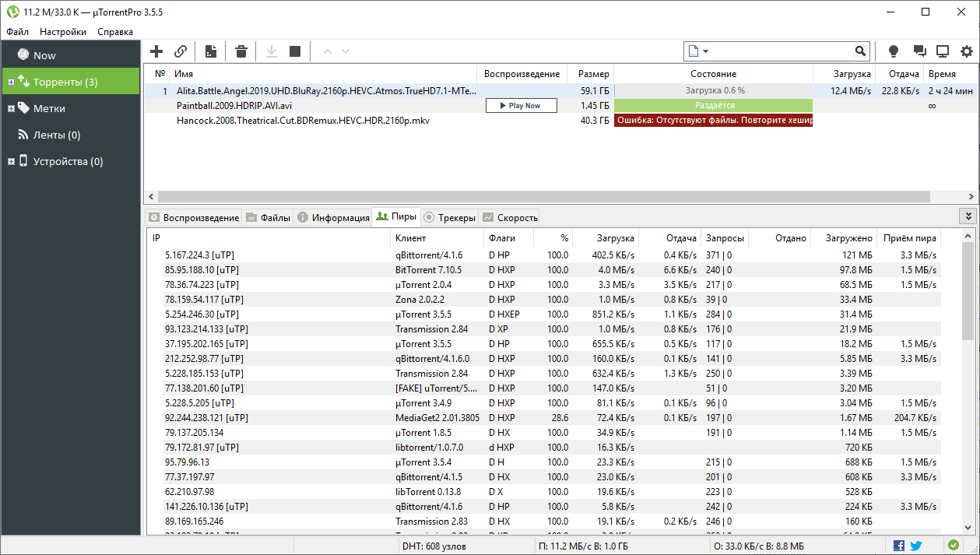
Task: Add torrent from URL link icon
Action: [181, 51]
